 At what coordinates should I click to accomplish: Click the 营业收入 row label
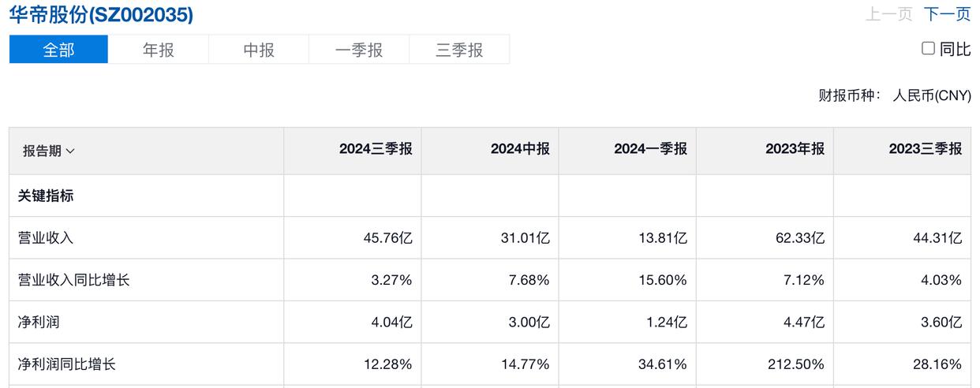click(46, 237)
